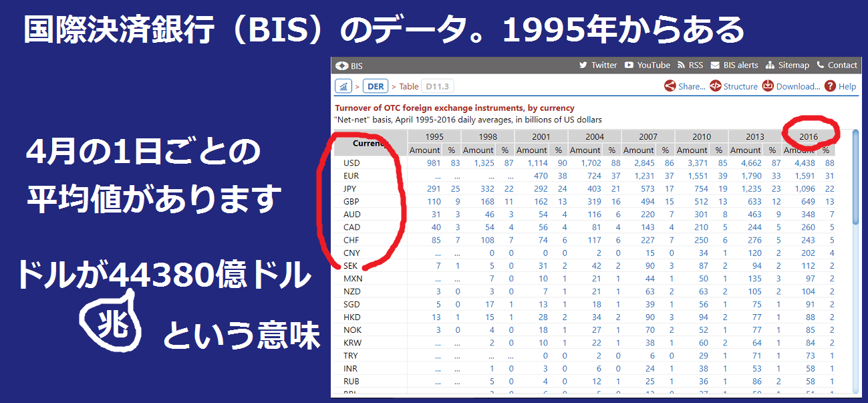Click the D11.3 table code badge
868x403 pixels.
438,86
